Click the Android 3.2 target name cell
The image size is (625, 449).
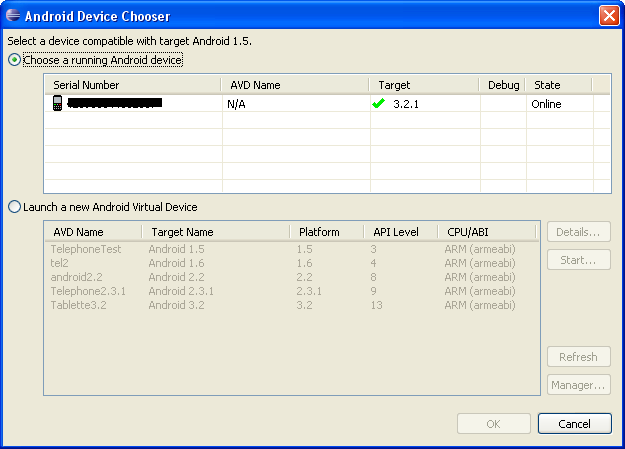[x=177, y=305]
